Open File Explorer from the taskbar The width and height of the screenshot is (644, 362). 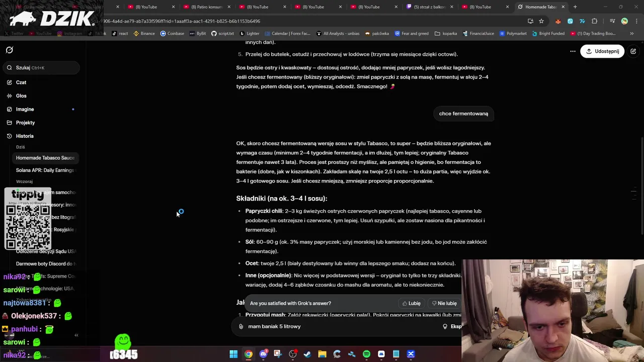(x=322, y=354)
